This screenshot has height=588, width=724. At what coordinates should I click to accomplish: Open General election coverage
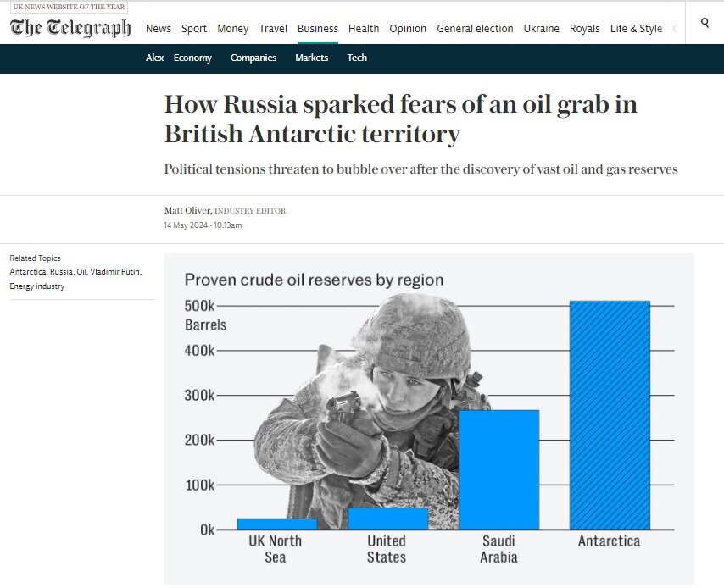pyautogui.click(x=475, y=29)
